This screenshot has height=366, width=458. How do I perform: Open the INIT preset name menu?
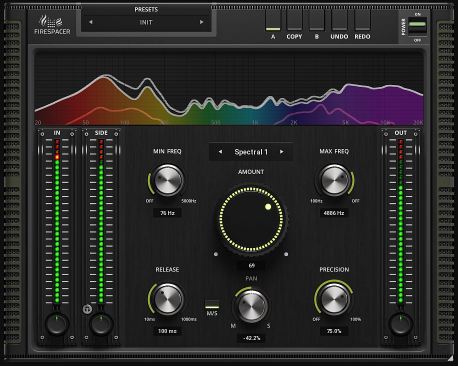click(146, 22)
